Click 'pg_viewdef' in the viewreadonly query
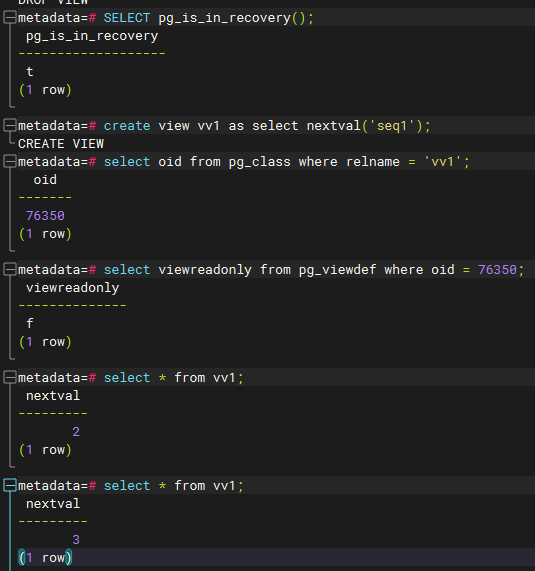535x571 pixels. click(338, 270)
